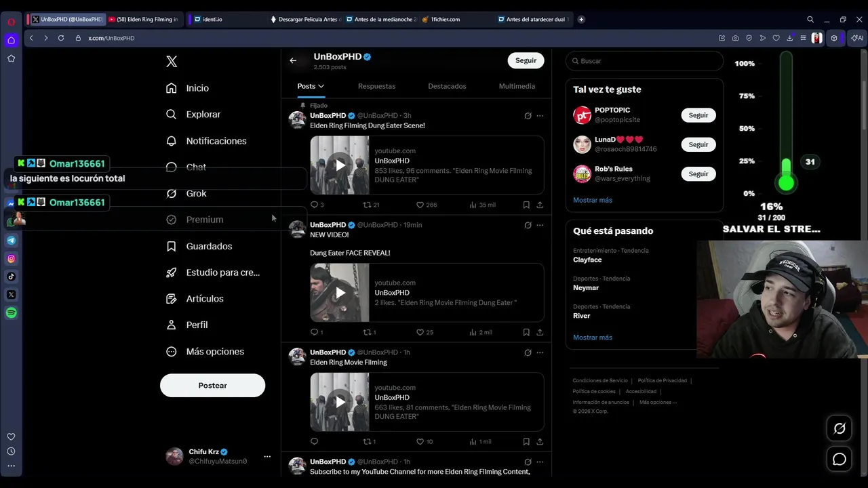Follow POPTOPIC
Viewport: 868px width, 488px height.
click(698, 115)
